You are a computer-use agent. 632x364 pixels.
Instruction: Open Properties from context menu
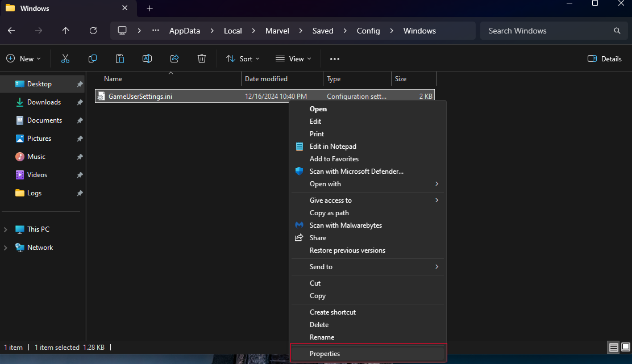tap(368, 354)
